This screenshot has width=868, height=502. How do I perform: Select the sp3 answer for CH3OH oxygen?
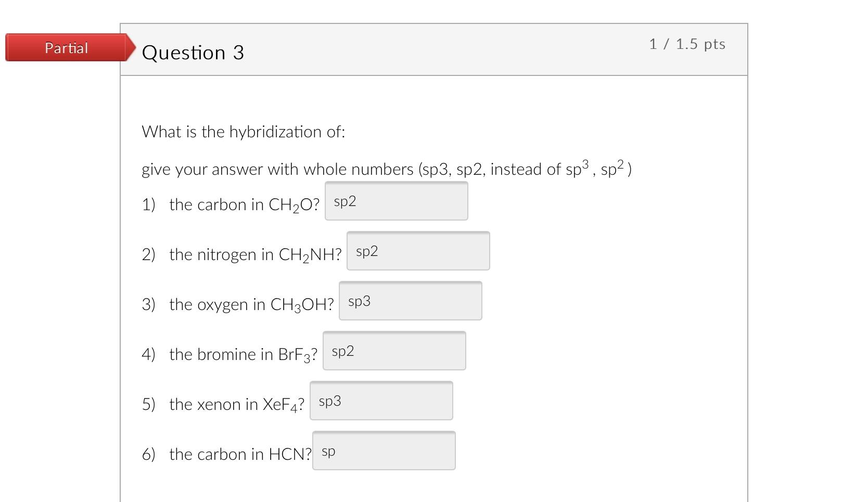click(x=410, y=301)
